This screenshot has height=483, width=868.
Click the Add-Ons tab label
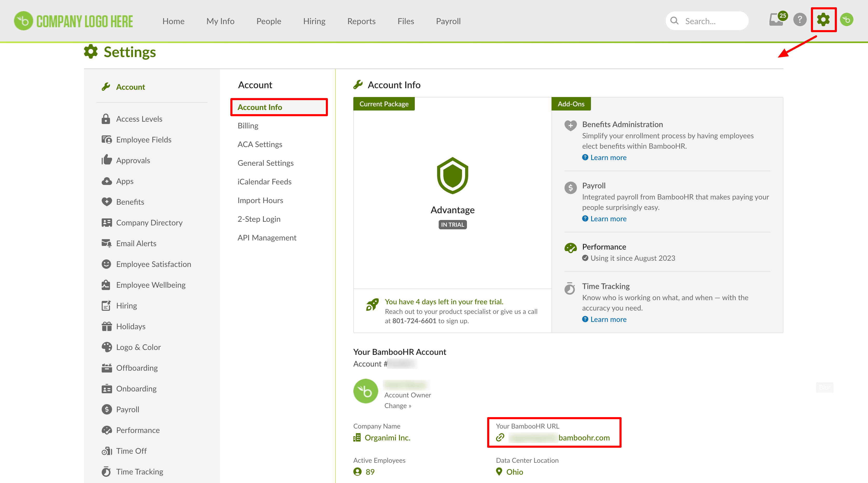pyautogui.click(x=571, y=104)
